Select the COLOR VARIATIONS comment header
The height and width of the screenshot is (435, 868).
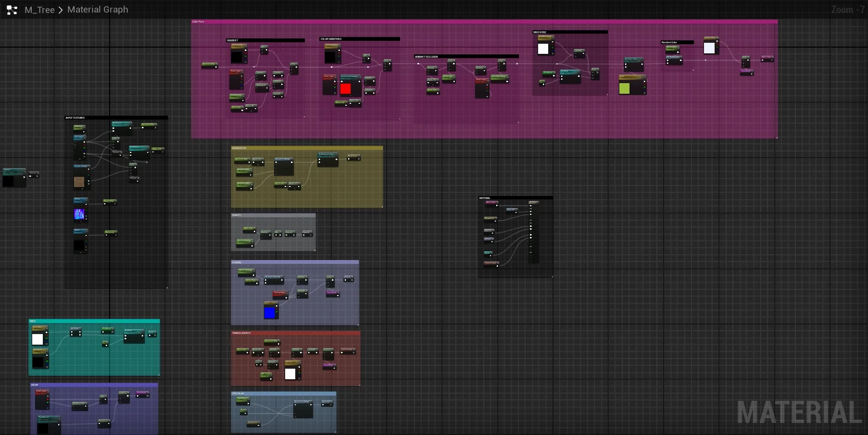[360, 39]
